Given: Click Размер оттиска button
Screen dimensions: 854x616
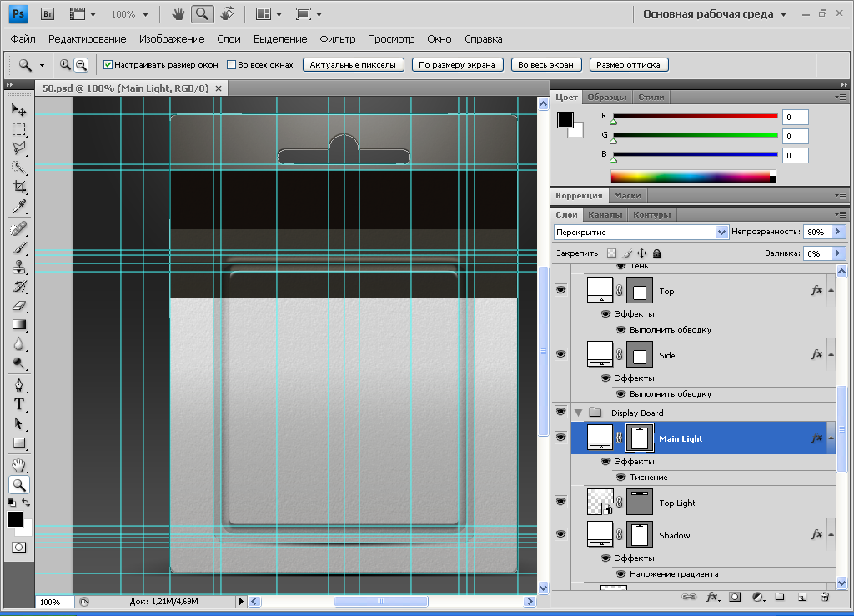Looking at the screenshot, I should coord(628,65).
